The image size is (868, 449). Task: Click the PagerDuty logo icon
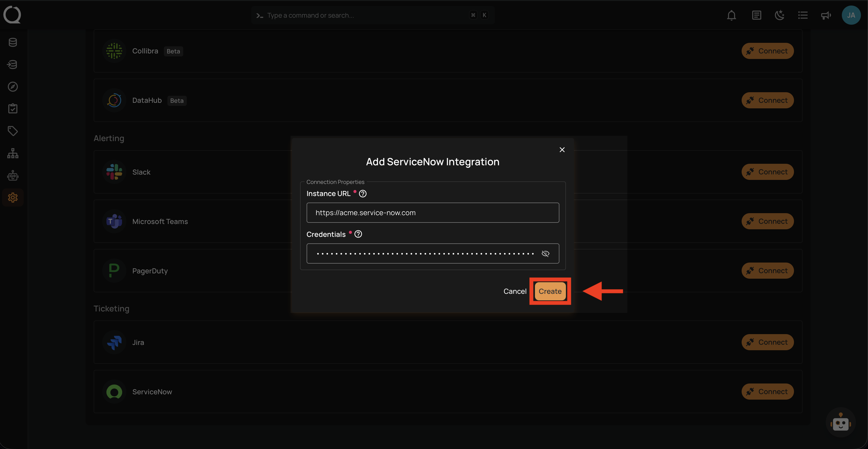tap(114, 271)
